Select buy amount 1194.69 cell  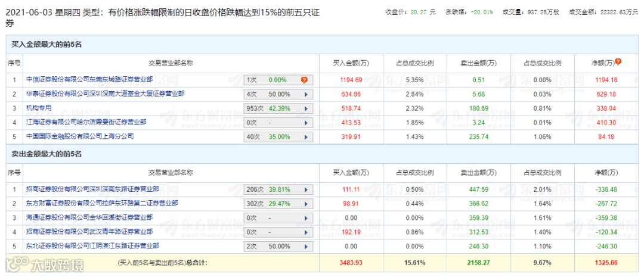point(351,80)
